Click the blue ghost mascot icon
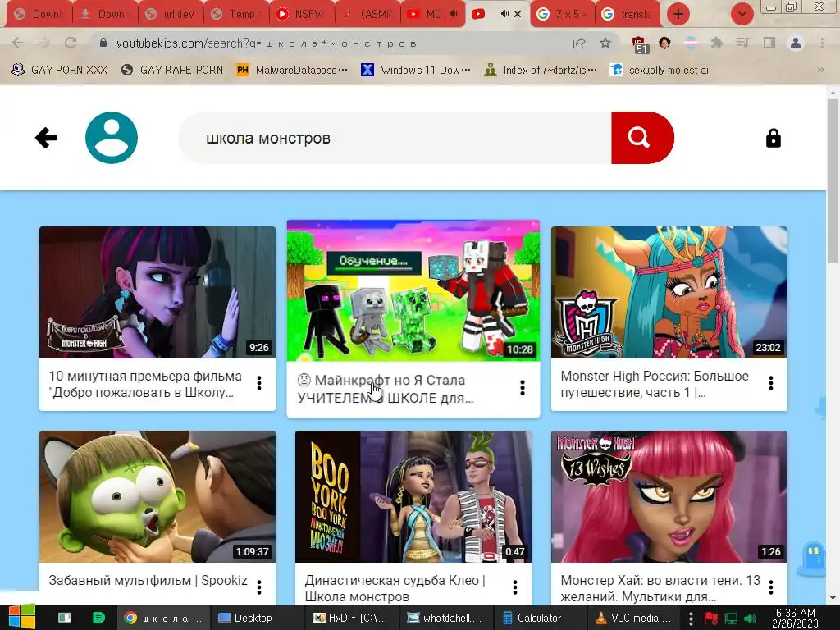 (x=813, y=559)
